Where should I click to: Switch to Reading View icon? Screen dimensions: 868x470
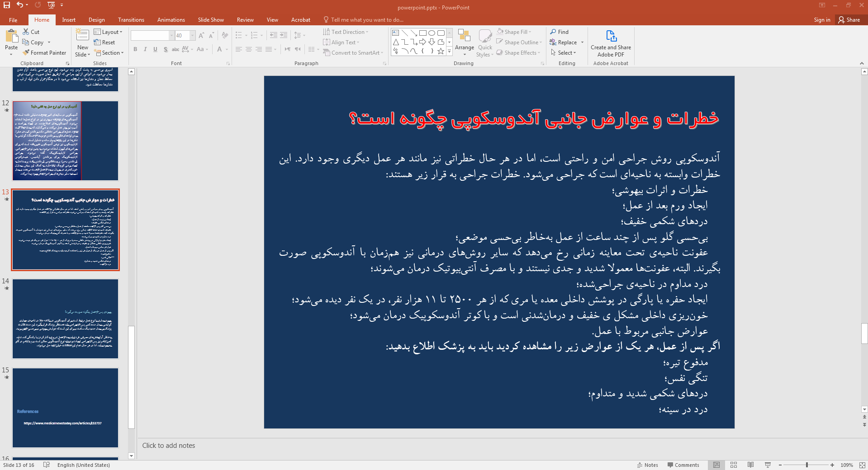(751, 465)
